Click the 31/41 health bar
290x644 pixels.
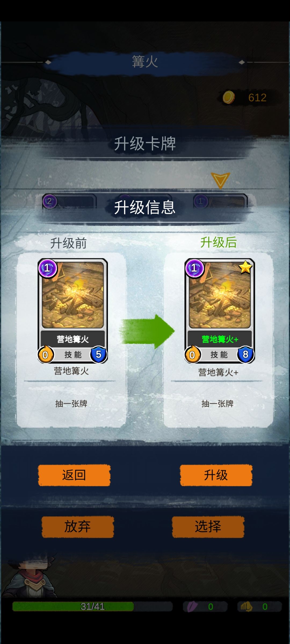pos(93,606)
